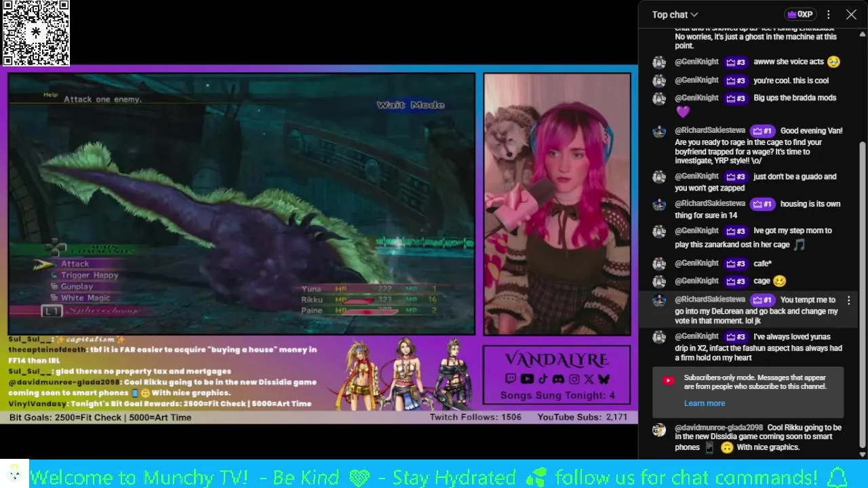Click the Munchy TV mascot icon at bottom-left
868x488 pixels.
click(14, 473)
